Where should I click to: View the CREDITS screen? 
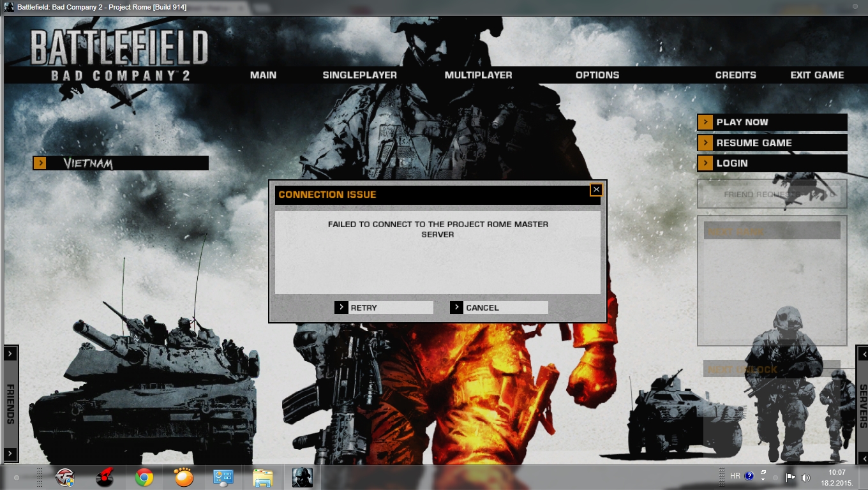tap(735, 75)
